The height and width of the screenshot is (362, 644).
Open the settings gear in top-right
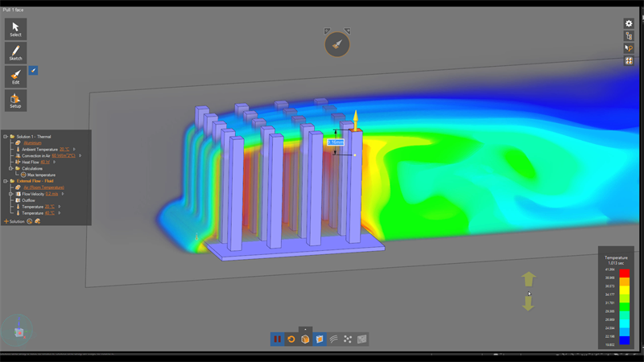[629, 23]
